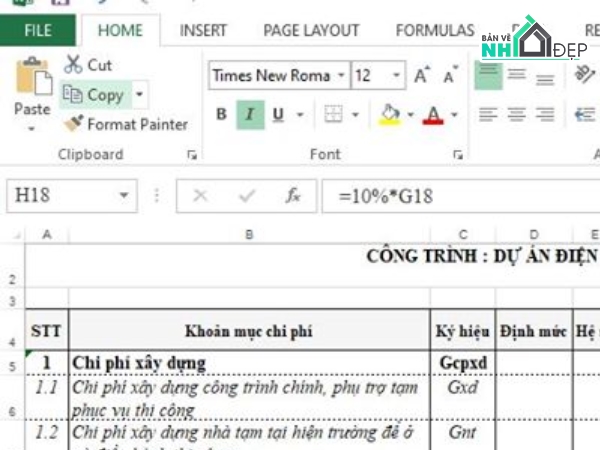This screenshot has height=450, width=600.
Task: Click cell 'Gxd'
Action: tap(463, 397)
